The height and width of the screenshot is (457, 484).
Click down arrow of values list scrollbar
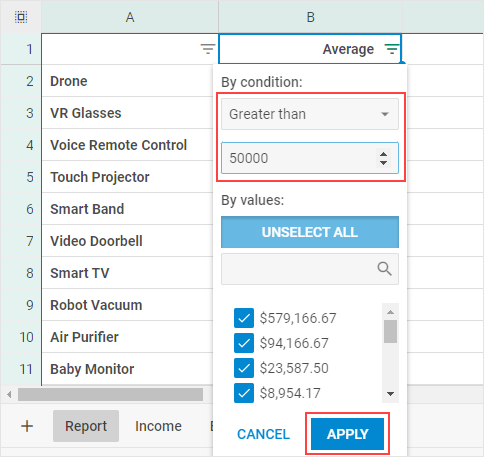pos(390,394)
